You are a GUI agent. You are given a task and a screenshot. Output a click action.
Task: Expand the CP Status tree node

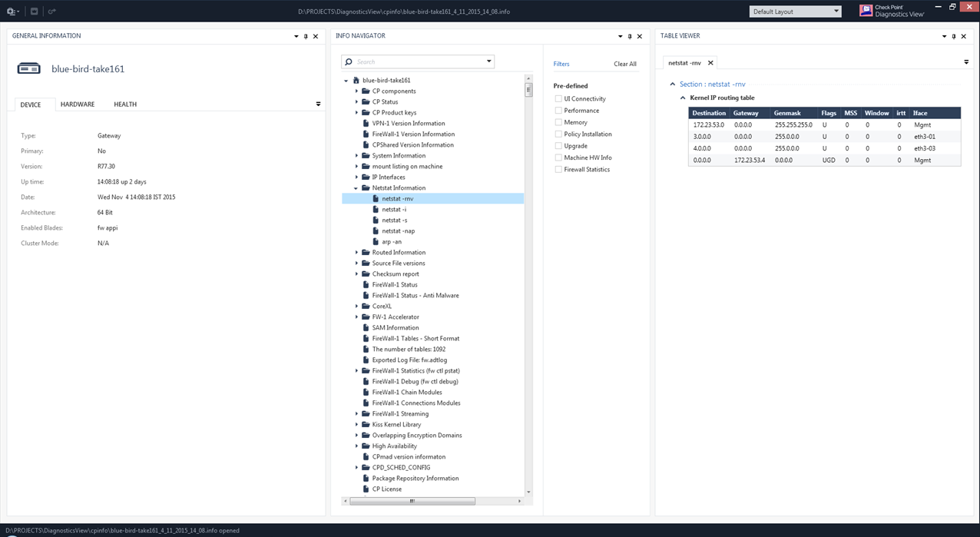[356, 102]
